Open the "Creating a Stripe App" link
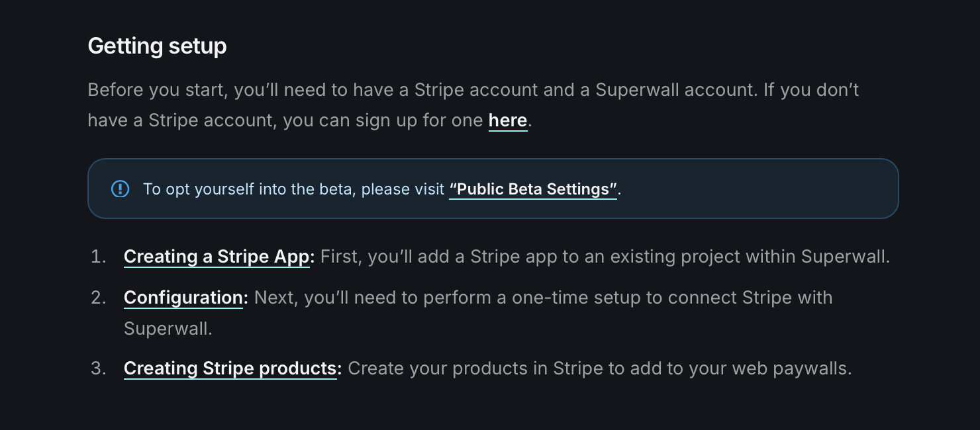Screen dimensions: 980x430 coord(219,257)
